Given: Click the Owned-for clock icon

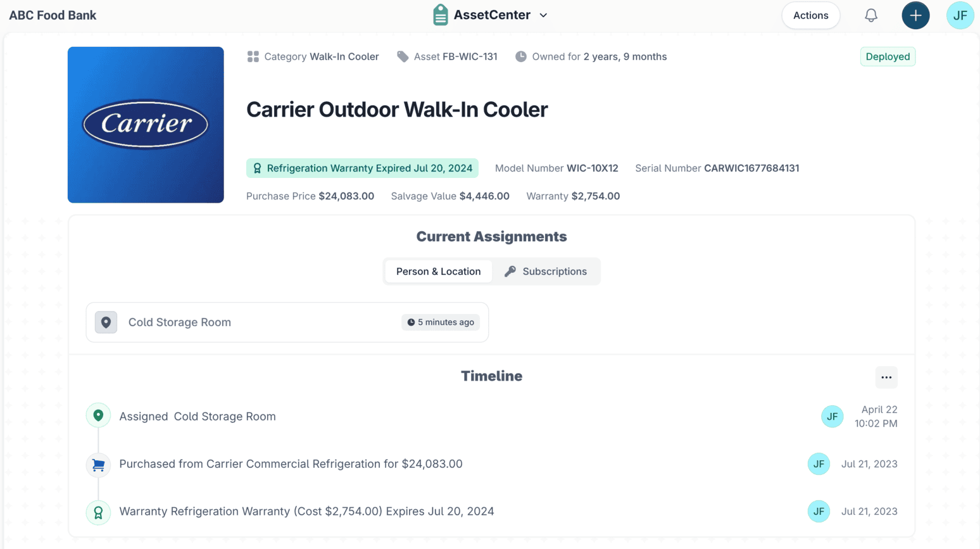Looking at the screenshot, I should pos(520,56).
